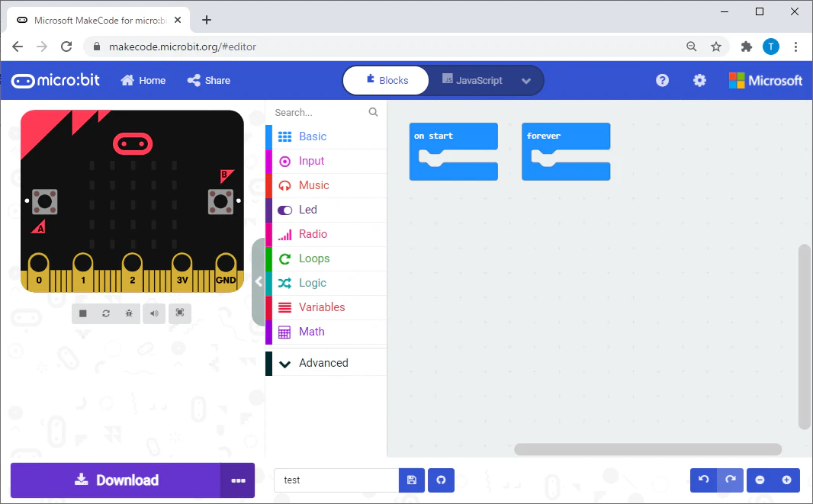Click the workspace vertical scrollbar
Image resolution: width=813 pixels, height=504 pixels.
tap(804, 337)
